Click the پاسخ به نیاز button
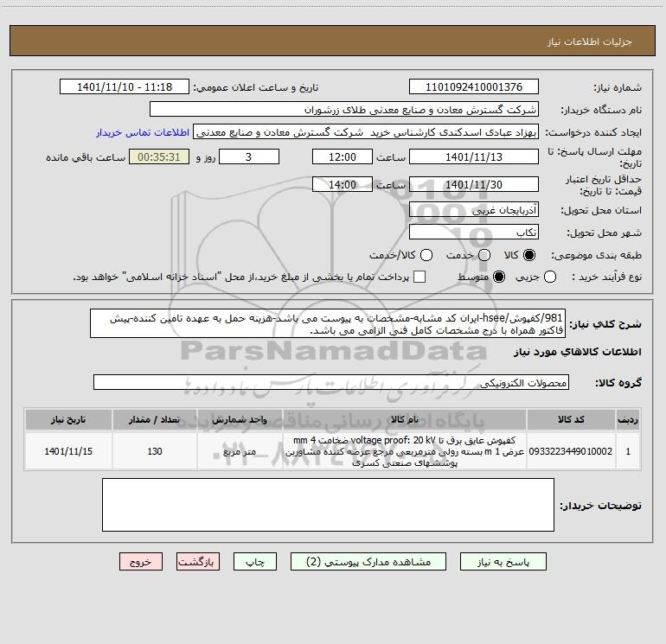This screenshot has height=644, width=666. [503, 562]
